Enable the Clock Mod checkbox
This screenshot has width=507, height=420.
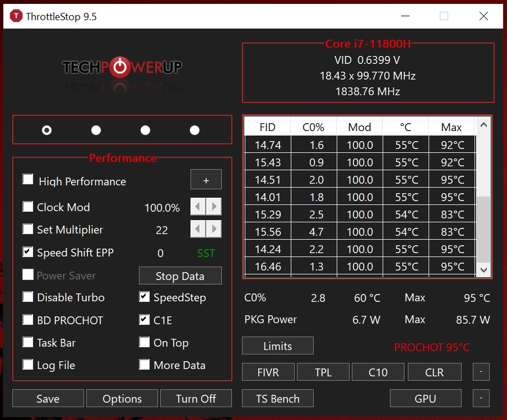point(28,206)
